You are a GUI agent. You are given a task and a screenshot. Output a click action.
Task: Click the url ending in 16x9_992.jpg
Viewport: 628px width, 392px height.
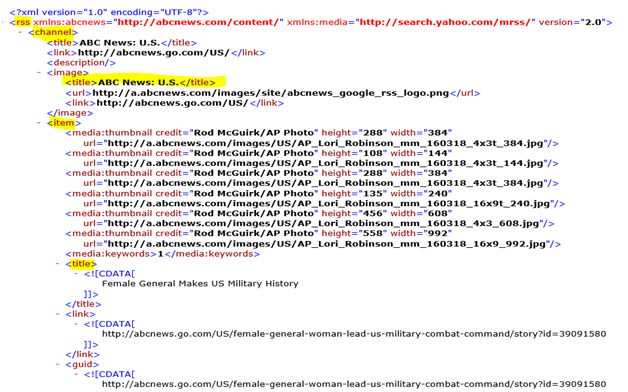pyautogui.click(x=322, y=244)
